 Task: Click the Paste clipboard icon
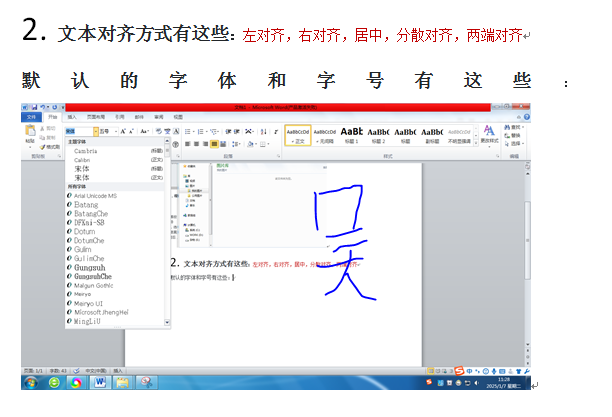(x=30, y=130)
